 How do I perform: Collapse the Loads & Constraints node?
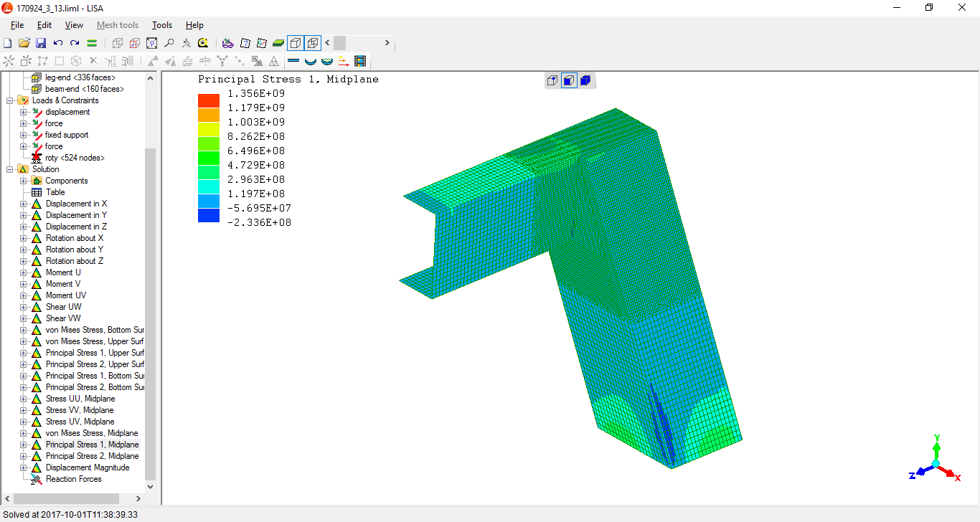[x=10, y=100]
